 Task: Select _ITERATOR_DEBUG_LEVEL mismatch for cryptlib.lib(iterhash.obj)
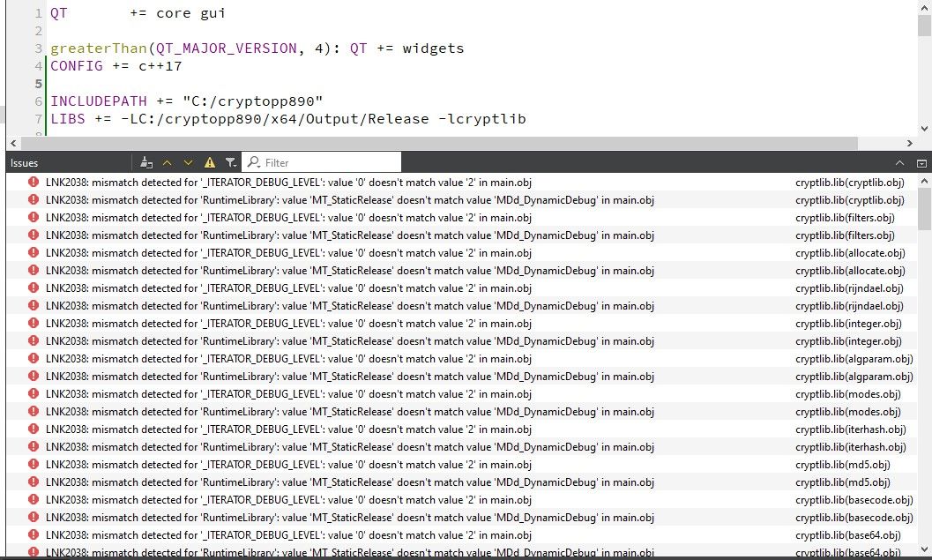coord(461,429)
